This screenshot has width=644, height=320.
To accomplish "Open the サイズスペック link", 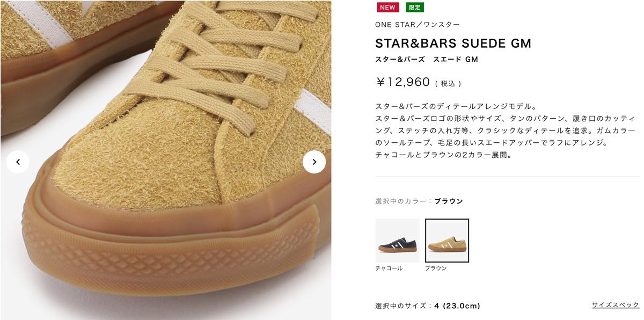I will click(x=616, y=305).
